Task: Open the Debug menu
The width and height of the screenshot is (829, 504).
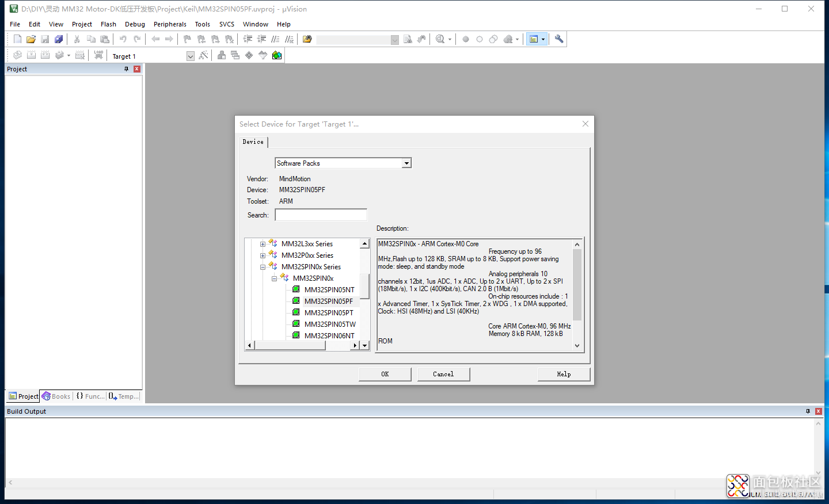Action: point(135,24)
